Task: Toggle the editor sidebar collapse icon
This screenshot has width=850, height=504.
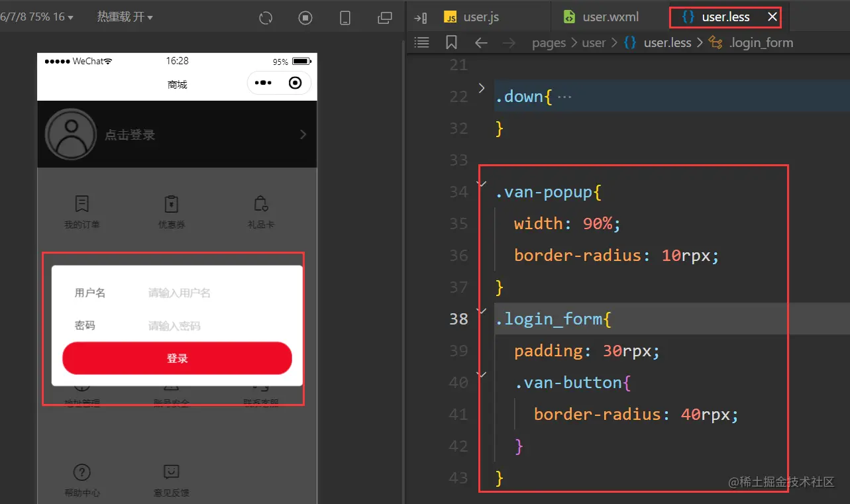Action: click(420, 18)
